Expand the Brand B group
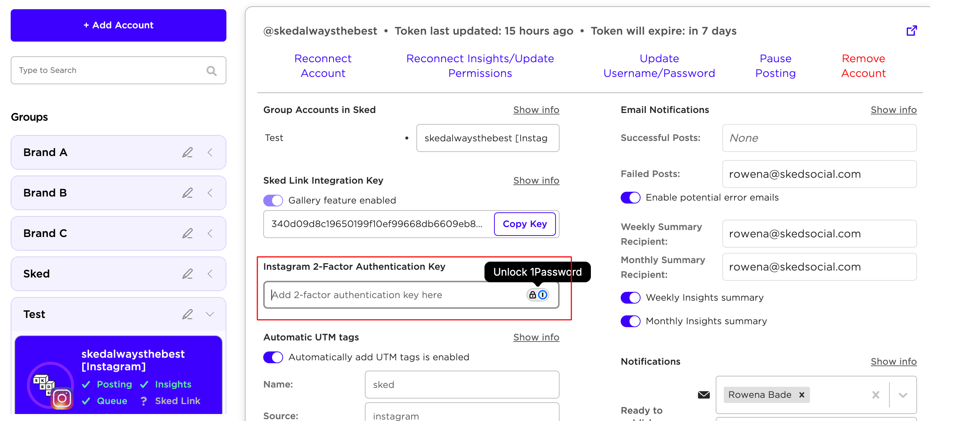The width and height of the screenshot is (980, 421). coord(210,193)
